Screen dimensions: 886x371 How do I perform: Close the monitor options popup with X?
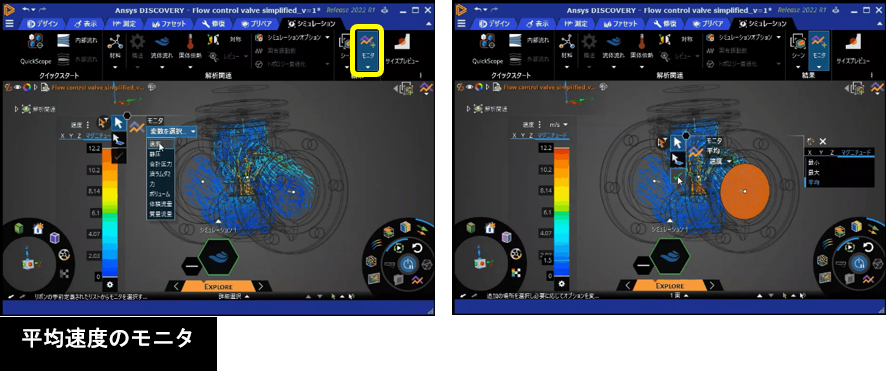point(823,141)
